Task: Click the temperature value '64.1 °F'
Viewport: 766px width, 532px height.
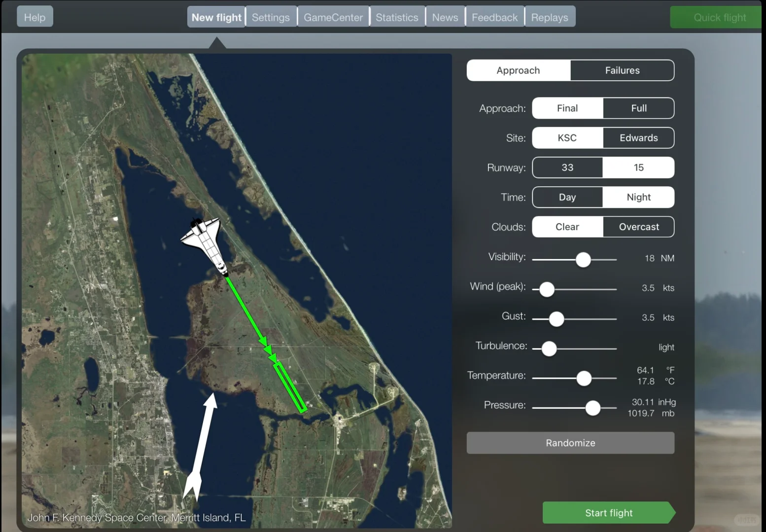Action: click(x=656, y=370)
